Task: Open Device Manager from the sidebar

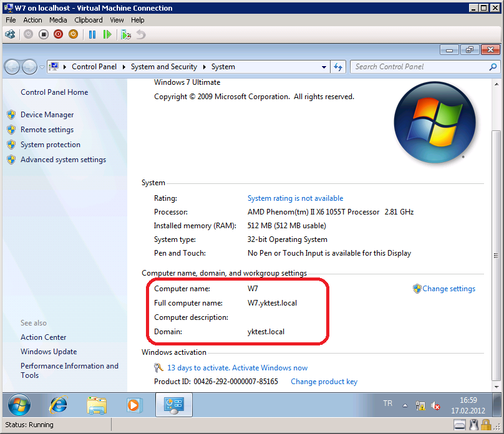Action: click(47, 115)
